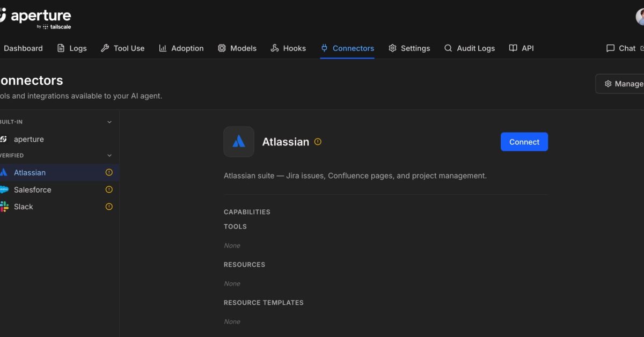Image resolution: width=644 pixels, height=337 pixels.
Task: Click the Atlassian logo in the sidebar
Action: click(x=4, y=172)
